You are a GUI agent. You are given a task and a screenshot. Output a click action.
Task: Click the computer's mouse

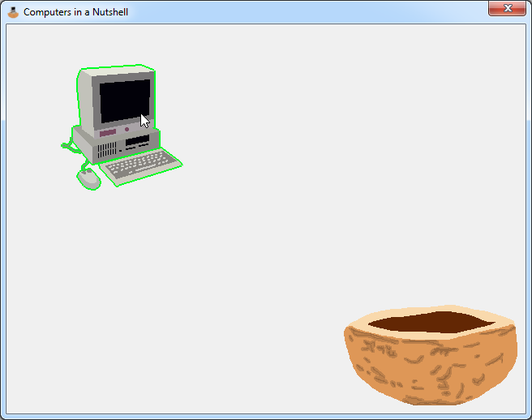(89, 179)
